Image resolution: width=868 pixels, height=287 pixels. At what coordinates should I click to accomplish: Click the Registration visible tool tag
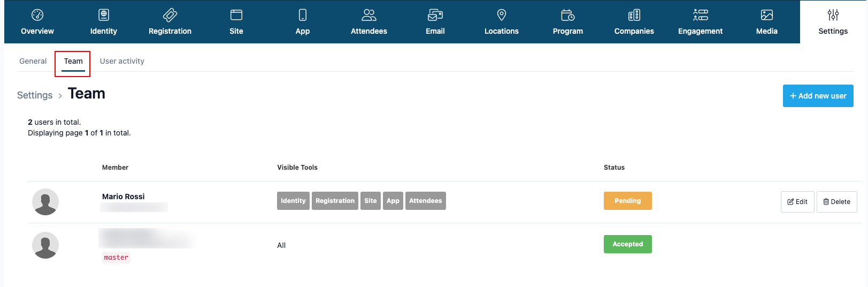(335, 201)
